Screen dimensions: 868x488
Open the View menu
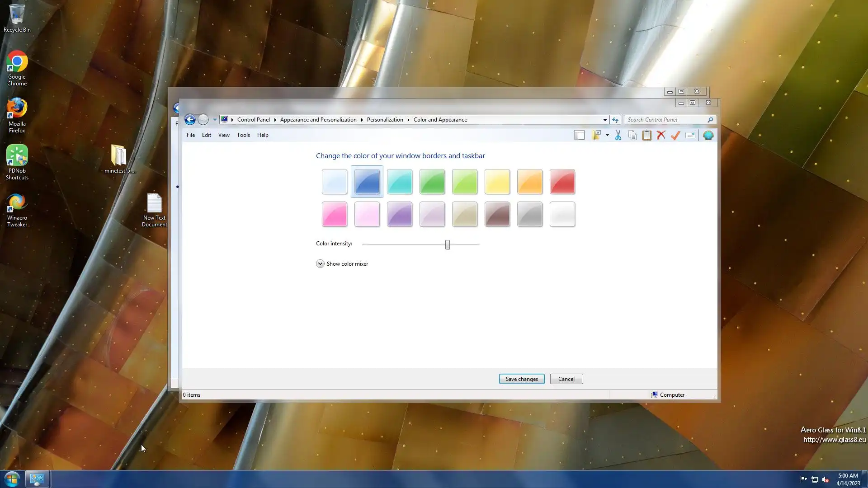[x=224, y=135]
